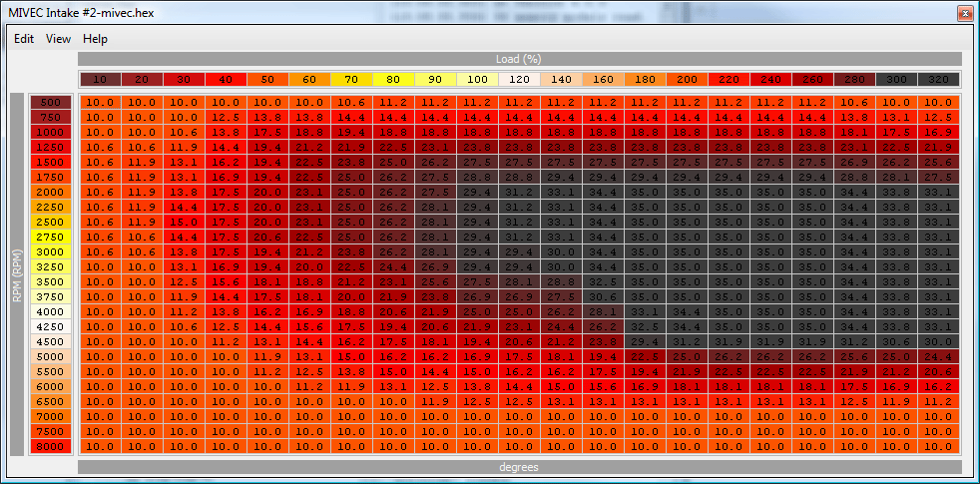Select the 160 load column header
The image size is (980, 484).
tap(603, 80)
